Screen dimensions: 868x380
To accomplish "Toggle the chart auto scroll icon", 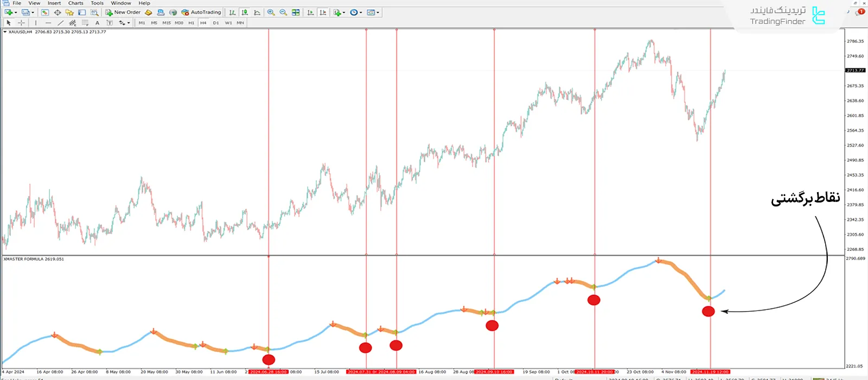I will (310, 12).
